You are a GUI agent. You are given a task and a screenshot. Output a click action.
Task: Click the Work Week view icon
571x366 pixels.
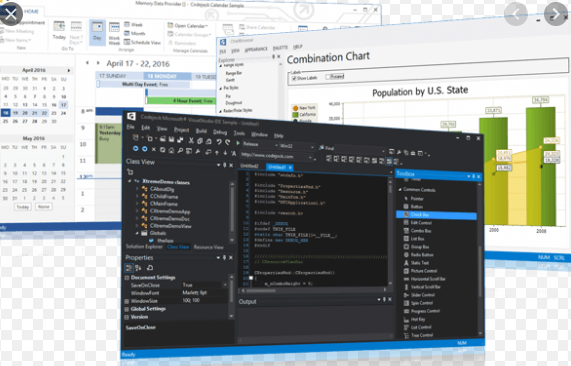click(114, 33)
